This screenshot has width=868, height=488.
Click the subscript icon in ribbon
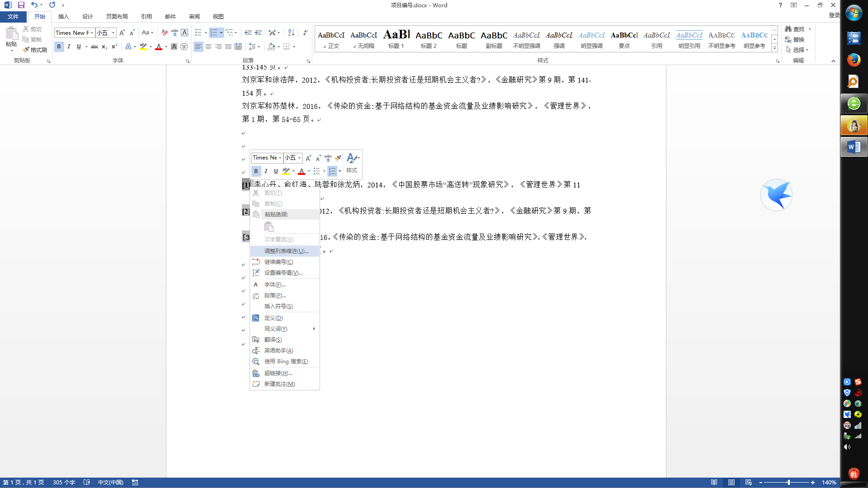click(x=104, y=47)
